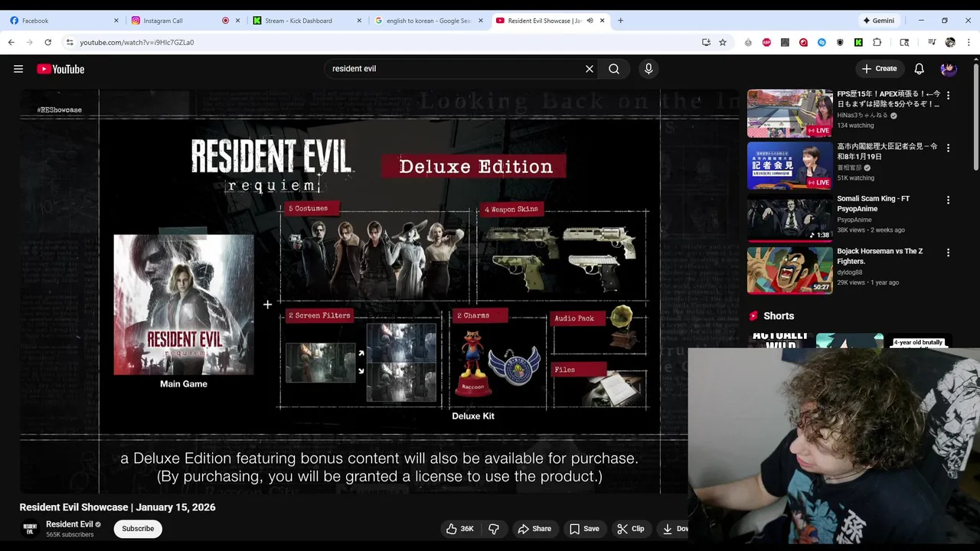
Task: Like the video with thumbs up
Action: [x=459, y=529]
